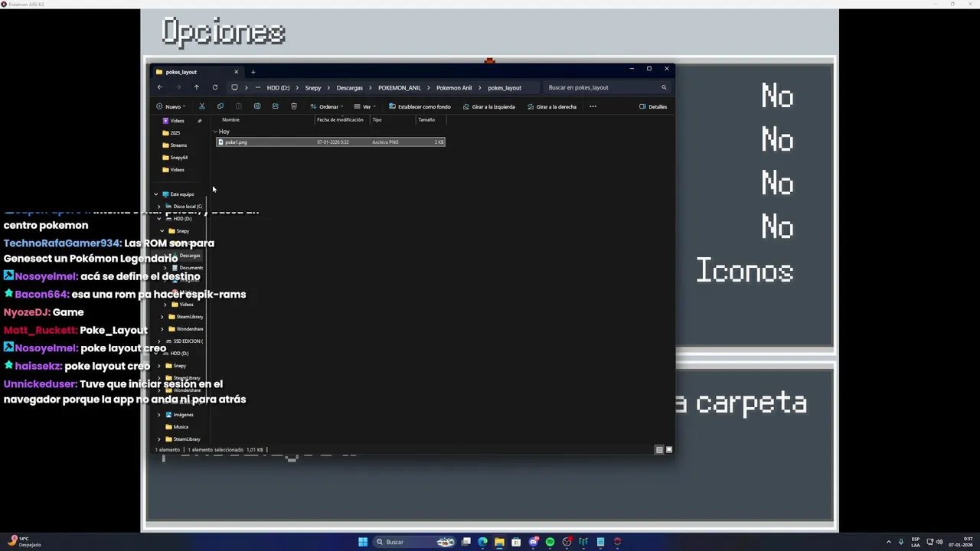Viewport: 980px width, 551px height.
Task: Open Microsoft Edge from the taskbar
Action: (x=482, y=542)
